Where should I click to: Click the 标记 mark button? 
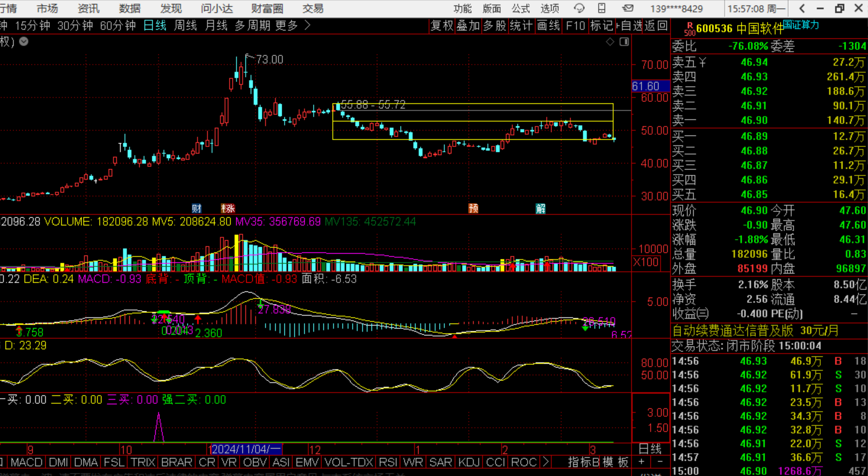(602, 25)
